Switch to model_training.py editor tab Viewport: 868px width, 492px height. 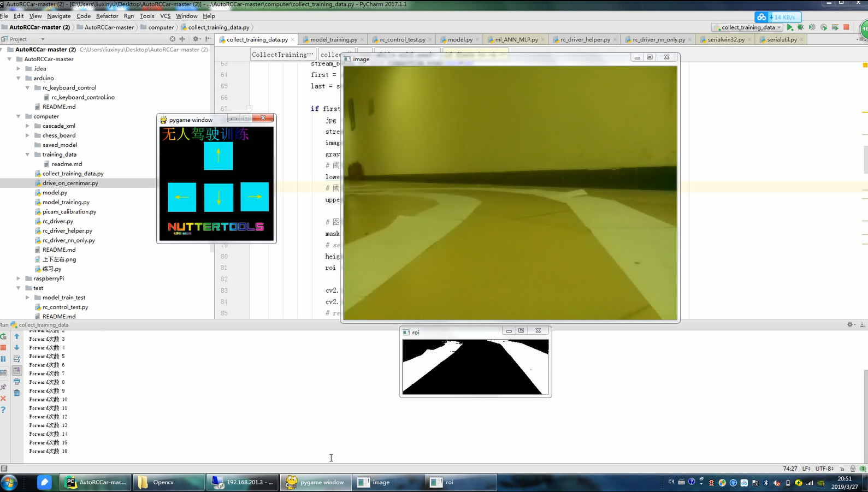click(333, 39)
